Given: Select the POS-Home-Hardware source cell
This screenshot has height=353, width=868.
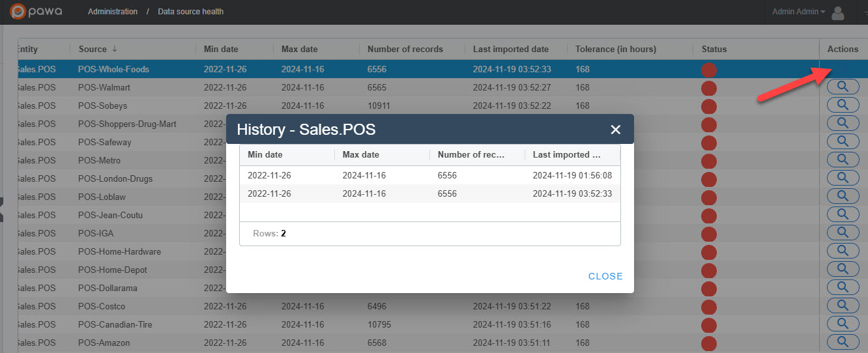Looking at the screenshot, I should click(x=119, y=251).
